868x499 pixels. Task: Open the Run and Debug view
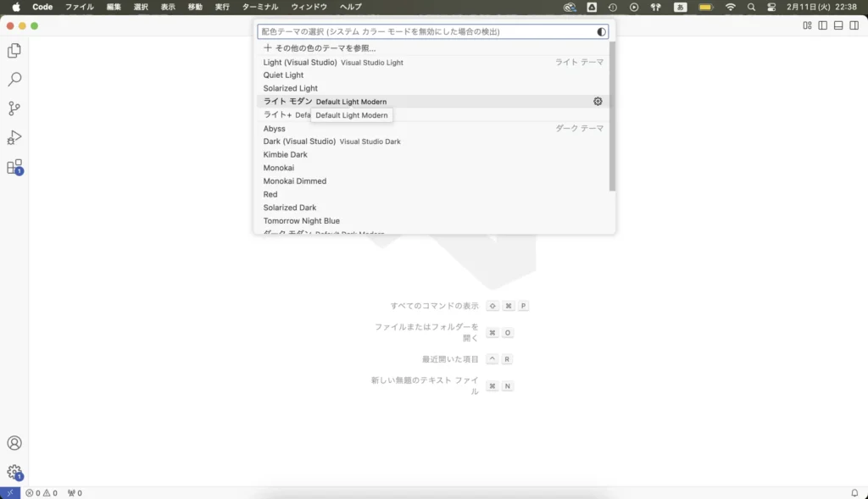pos(13,137)
